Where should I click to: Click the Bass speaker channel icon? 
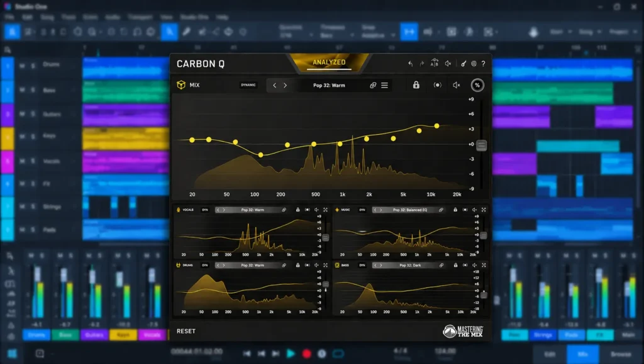(x=337, y=265)
